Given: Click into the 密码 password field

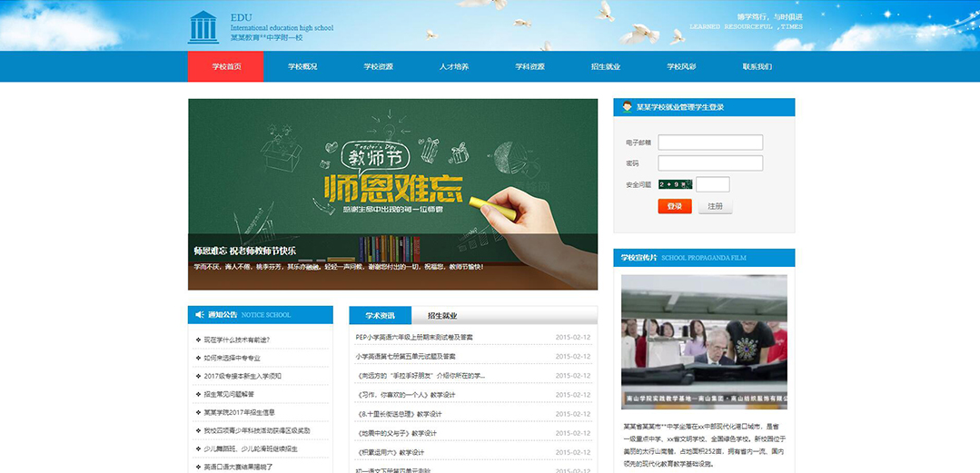Looking at the screenshot, I should [x=710, y=163].
